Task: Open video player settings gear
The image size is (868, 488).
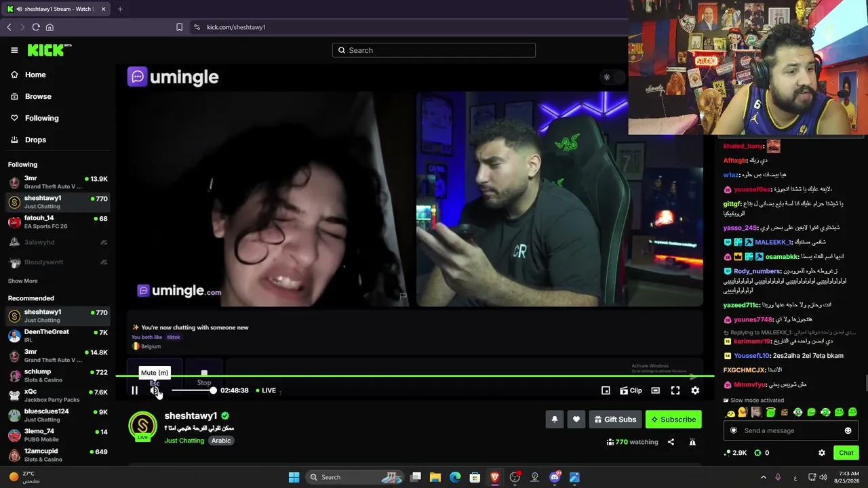Action: pyautogui.click(x=695, y=390)
